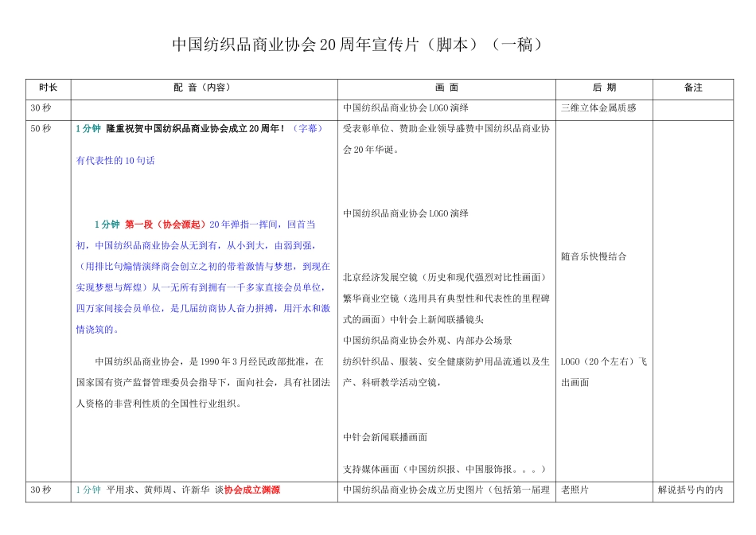Click the text 随音乐快慢结合
The height and width of the screenshot is (535, 756).
594,256
